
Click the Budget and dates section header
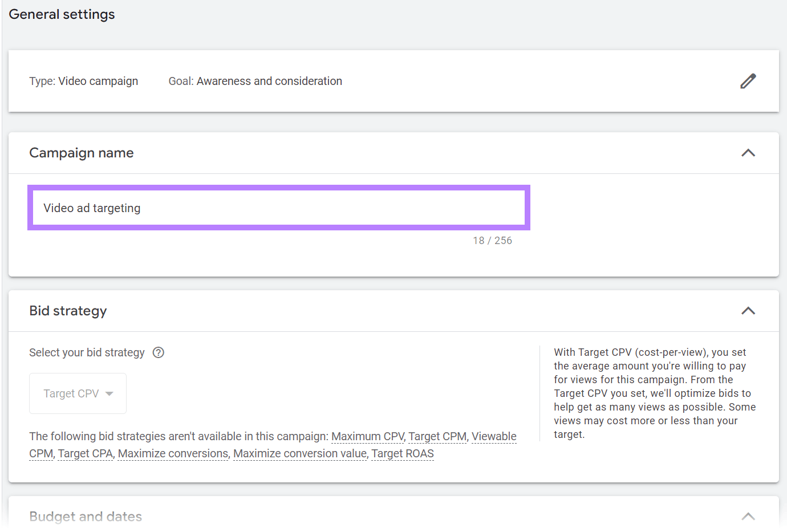click(86, 517)
